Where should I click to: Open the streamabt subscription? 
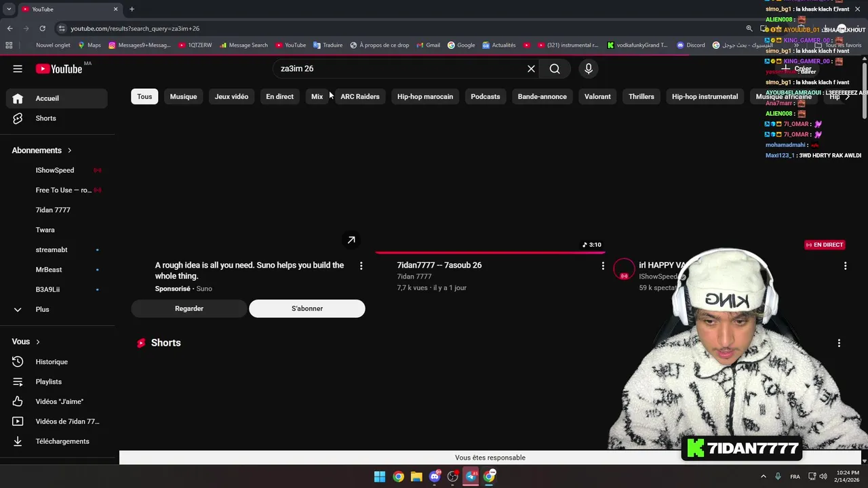(57, 249)
